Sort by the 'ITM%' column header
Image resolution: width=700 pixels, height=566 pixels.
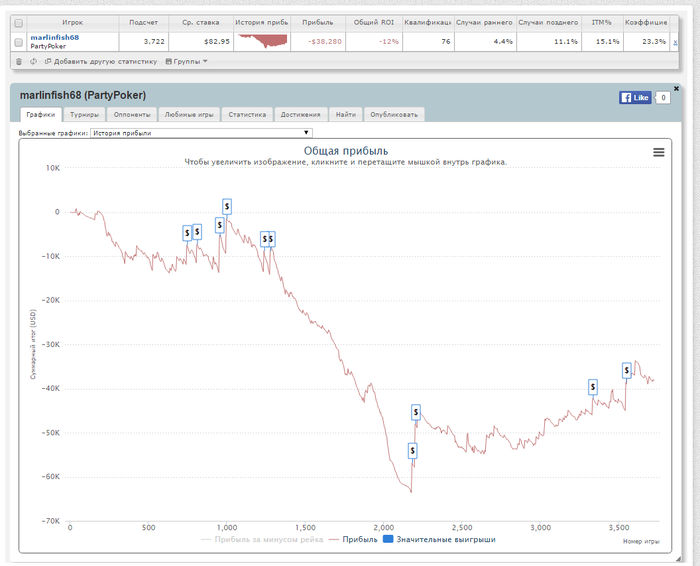coord(602,22)
